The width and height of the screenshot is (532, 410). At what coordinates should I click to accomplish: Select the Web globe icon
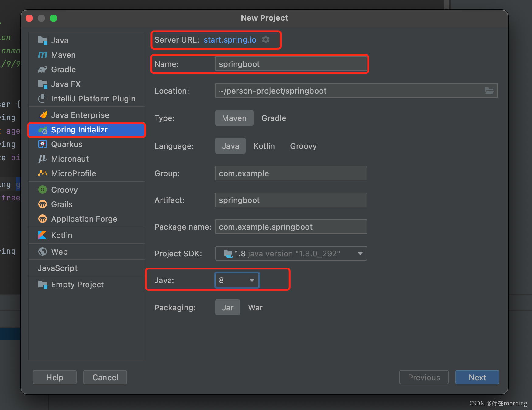coord(43,252)
